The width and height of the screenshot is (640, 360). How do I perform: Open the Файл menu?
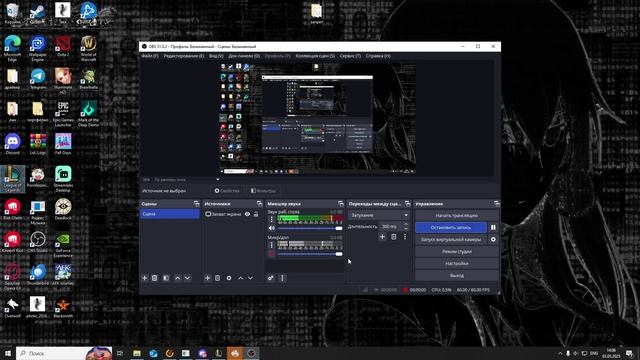pos(150,56)
